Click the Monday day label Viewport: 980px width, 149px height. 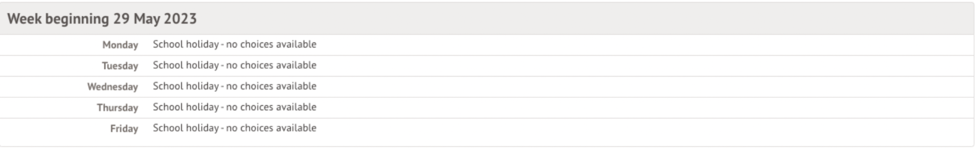point(120,45)
